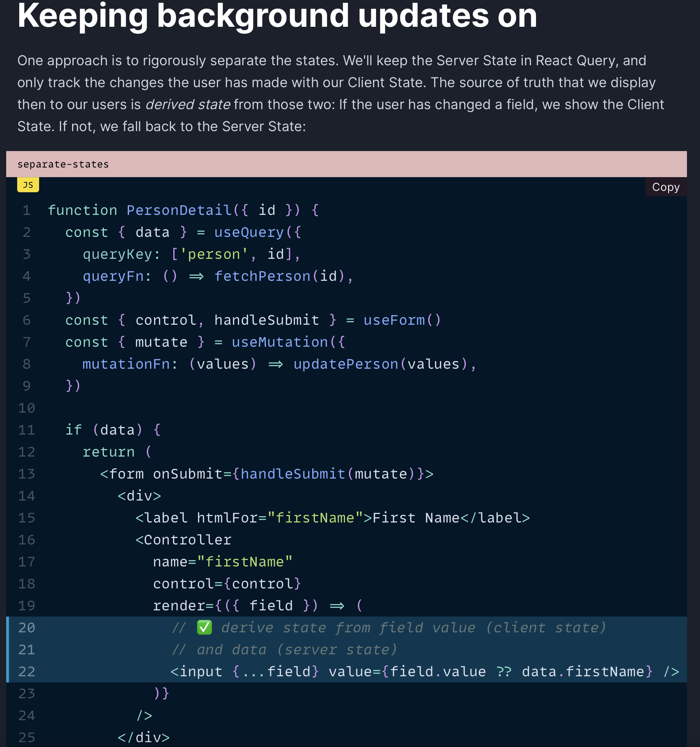Click the updatePerson call in mutationFn
Viewport: 700px width, 747px height.
(346, 364)
